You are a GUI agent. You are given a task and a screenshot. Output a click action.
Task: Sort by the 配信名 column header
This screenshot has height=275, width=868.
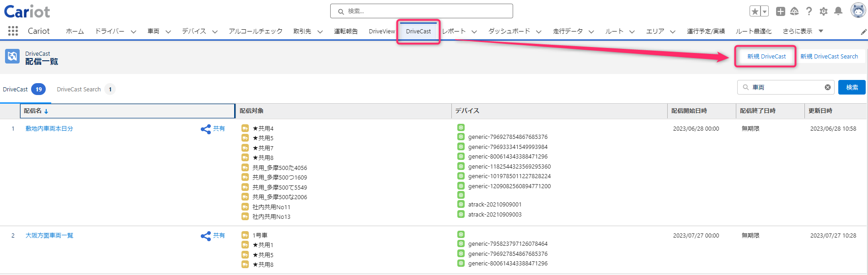click(128, 111)
